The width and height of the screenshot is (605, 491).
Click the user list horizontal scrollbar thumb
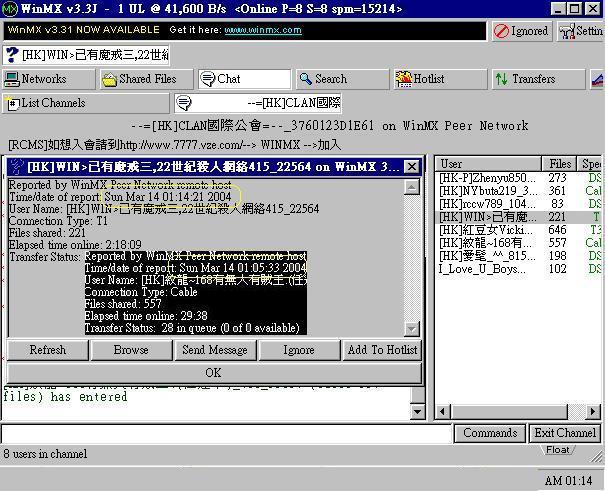pos(509,412)
